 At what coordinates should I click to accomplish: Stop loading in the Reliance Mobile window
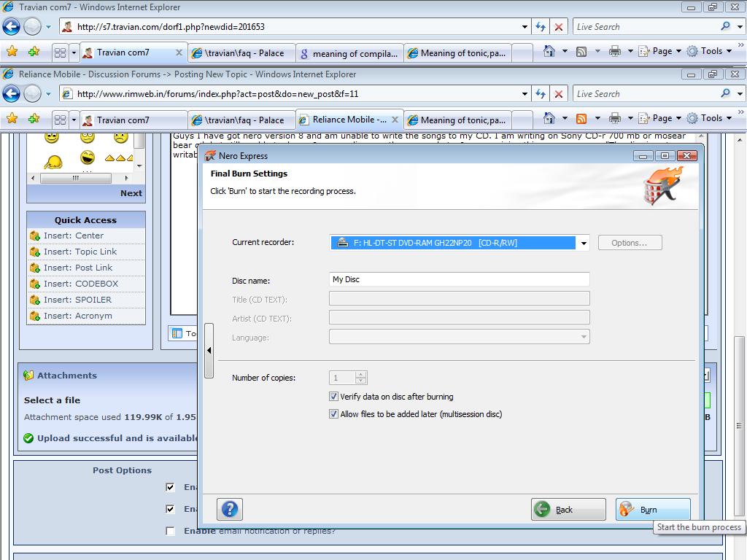[x=558, y=94]
